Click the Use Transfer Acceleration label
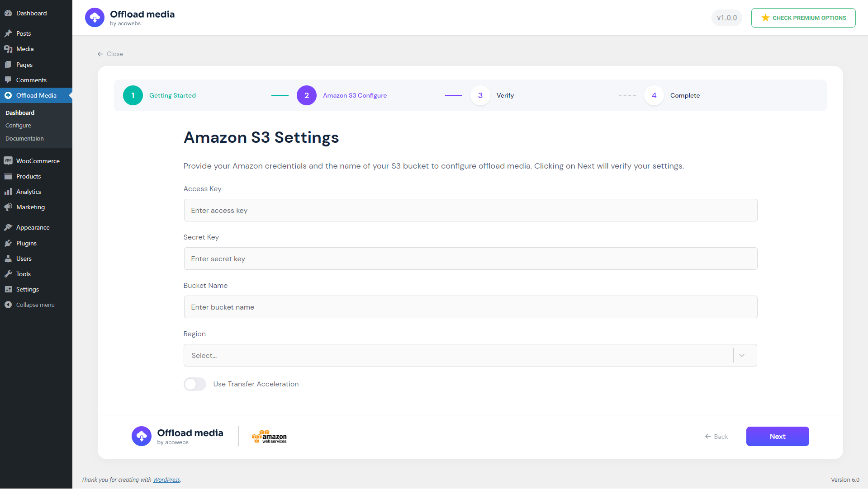The height and width of the screenshot is (489, 868). tap(256, 384)
